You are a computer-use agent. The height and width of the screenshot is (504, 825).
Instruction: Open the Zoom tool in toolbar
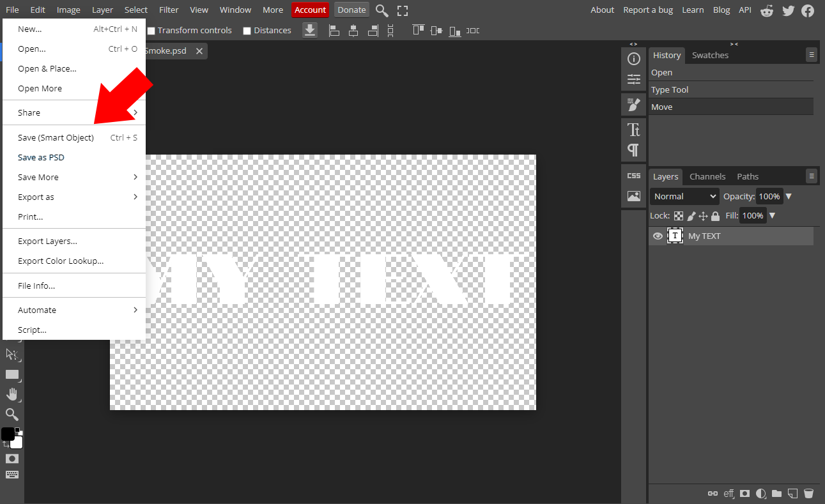12,414
